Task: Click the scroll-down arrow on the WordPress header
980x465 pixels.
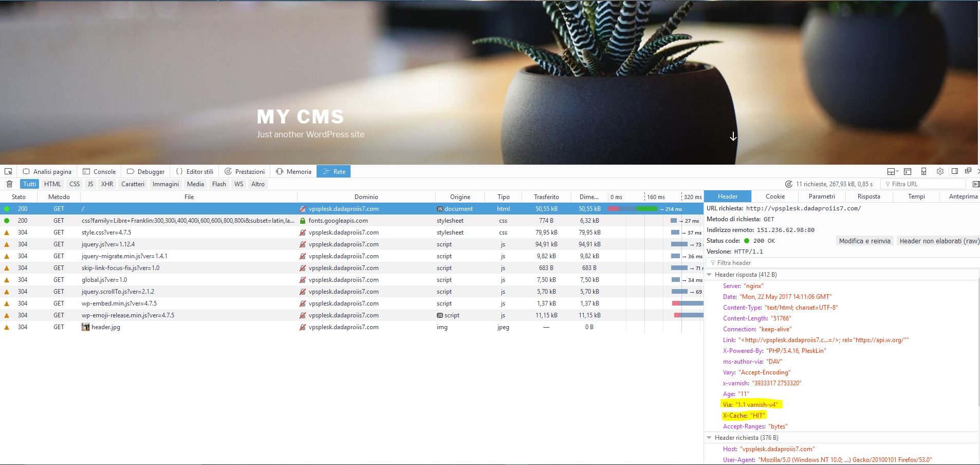Action: click(x=733, y=136)
